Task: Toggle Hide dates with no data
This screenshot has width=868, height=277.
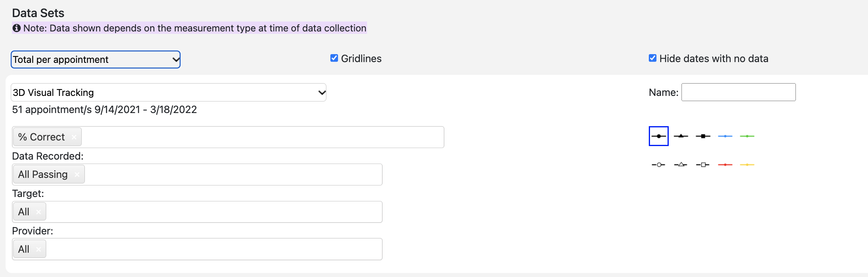Action: tap(652, 58)
